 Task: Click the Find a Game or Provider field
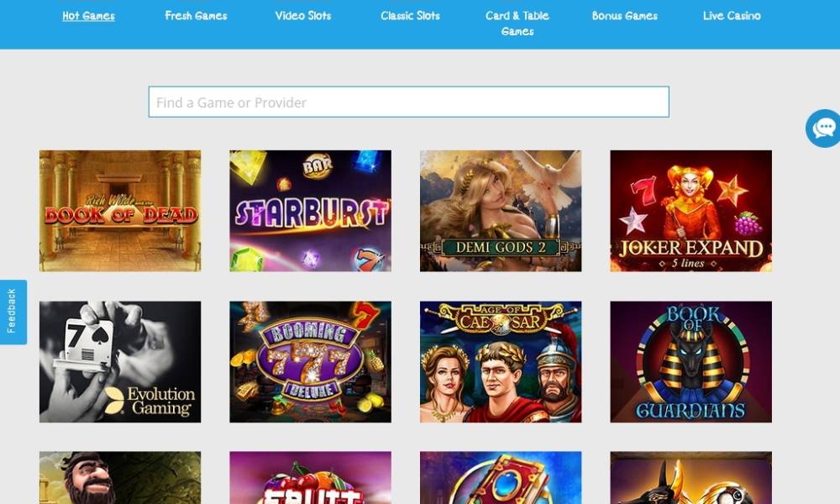point(409,102)
